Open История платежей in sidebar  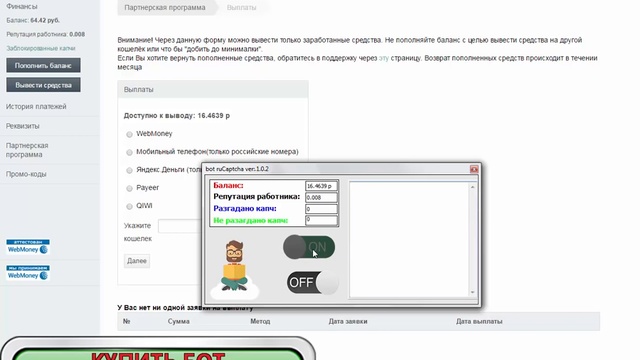click(36, 107)
